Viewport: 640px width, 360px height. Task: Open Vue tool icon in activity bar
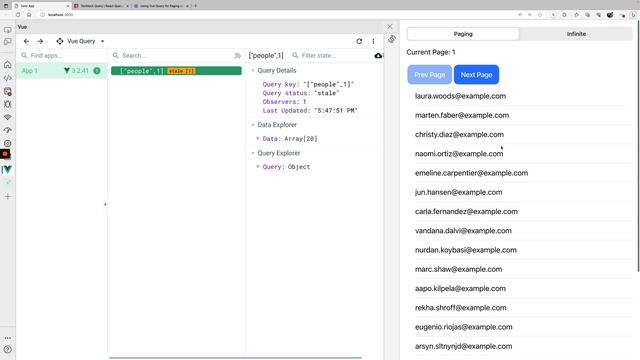tap(7, 169)
